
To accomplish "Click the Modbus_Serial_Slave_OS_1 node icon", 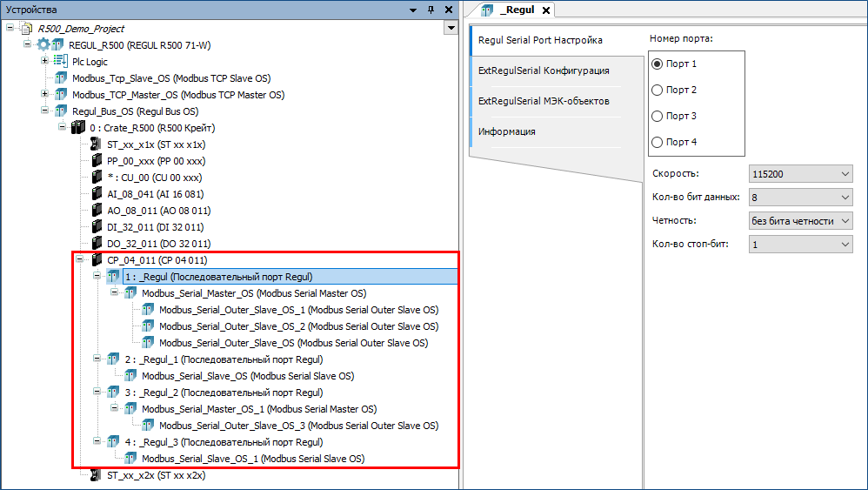I will point(130,459).
